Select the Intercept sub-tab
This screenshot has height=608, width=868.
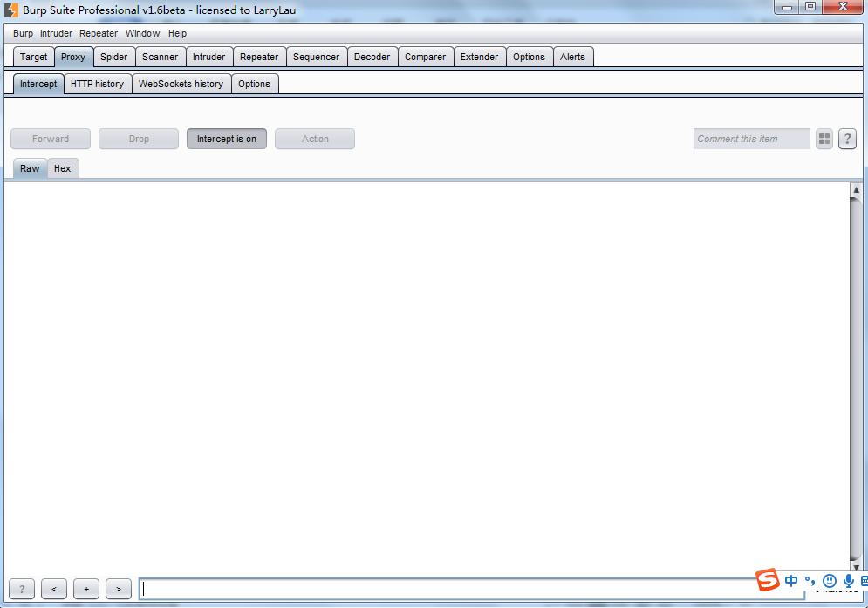[38, 84]
